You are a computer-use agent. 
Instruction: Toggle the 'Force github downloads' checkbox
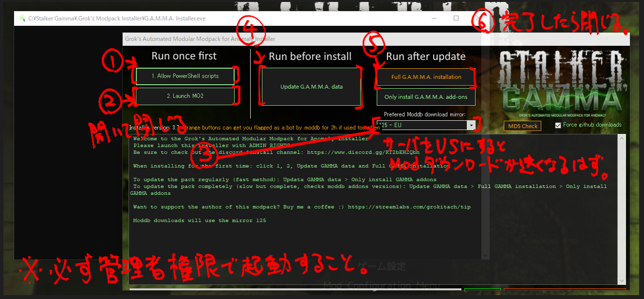pos(556,125)
